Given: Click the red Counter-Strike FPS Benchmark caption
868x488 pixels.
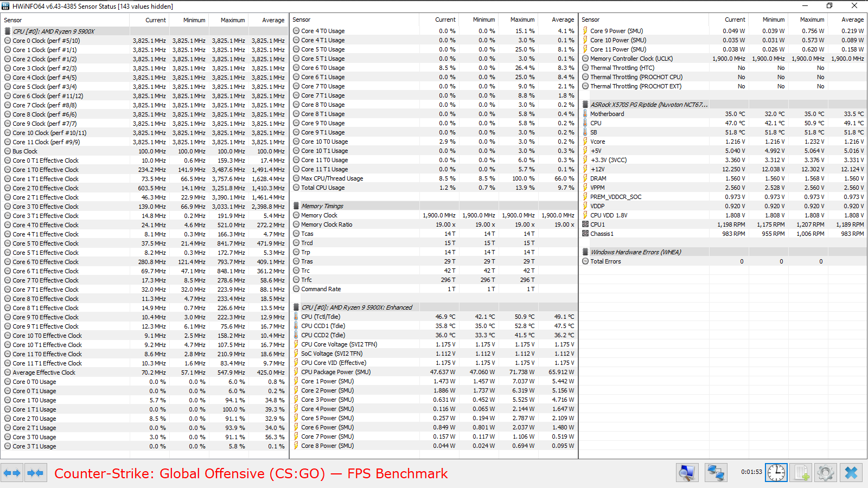Looking at the screenshot, I should [x=251, y=473].
